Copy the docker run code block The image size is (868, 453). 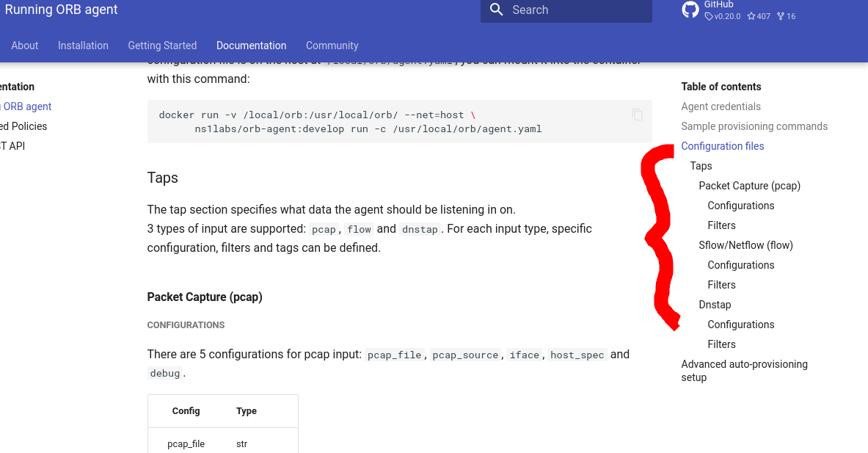[x=637, y=114]
